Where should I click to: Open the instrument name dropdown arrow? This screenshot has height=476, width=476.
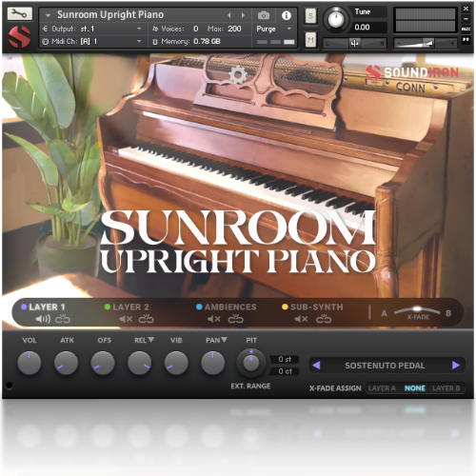48,15
